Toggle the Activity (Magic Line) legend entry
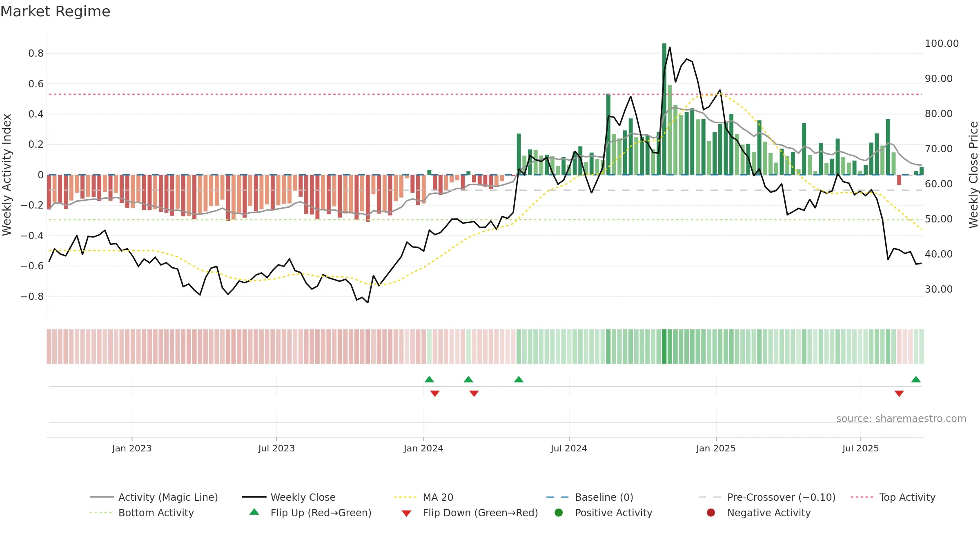 pyautogui.click(x=154, y=497)
